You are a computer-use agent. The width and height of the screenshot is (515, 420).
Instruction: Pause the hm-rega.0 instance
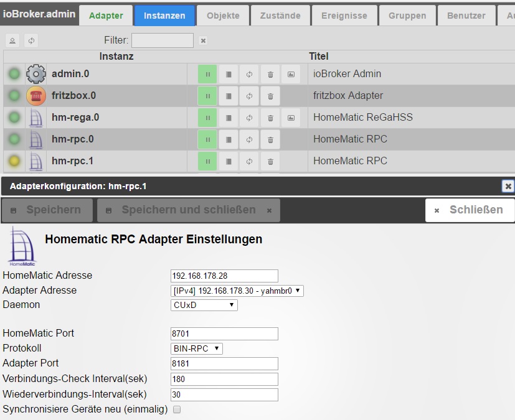(207, 118)
